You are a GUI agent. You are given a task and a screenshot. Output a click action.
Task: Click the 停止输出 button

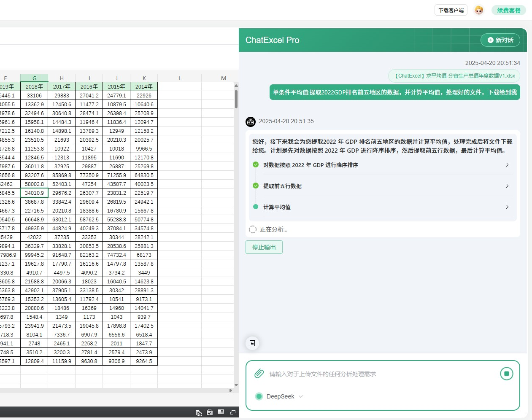pyautogui.click(x=264, y=247)
